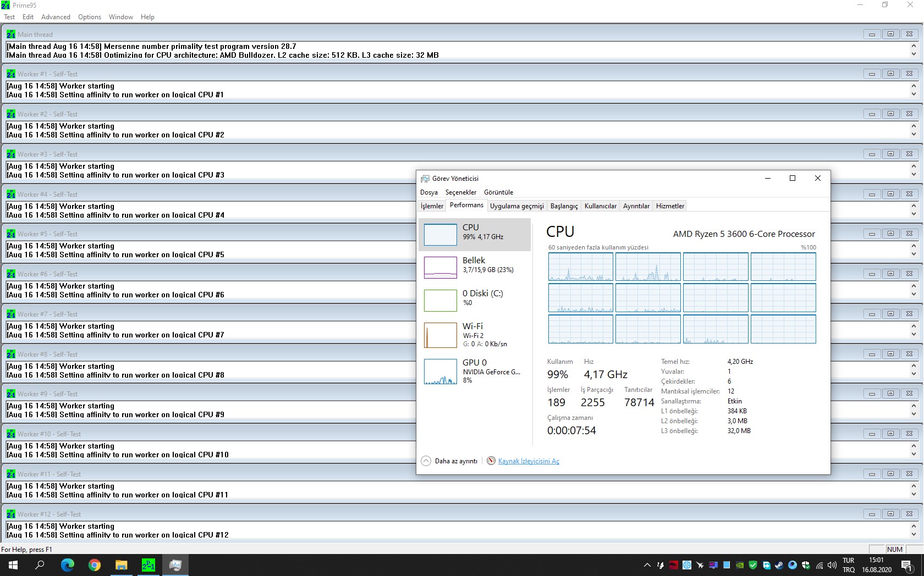
Task: Click the AMD Ryzen 5 3600 processor name
Action: pyautogui.click(x=744, y=234)
